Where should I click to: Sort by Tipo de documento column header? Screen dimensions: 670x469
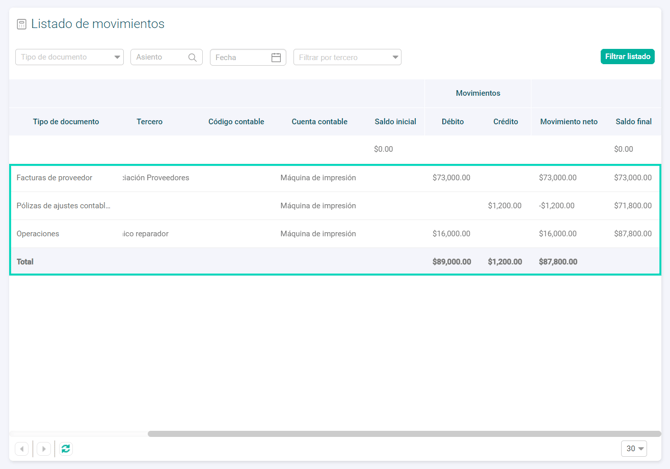(66, 122)
